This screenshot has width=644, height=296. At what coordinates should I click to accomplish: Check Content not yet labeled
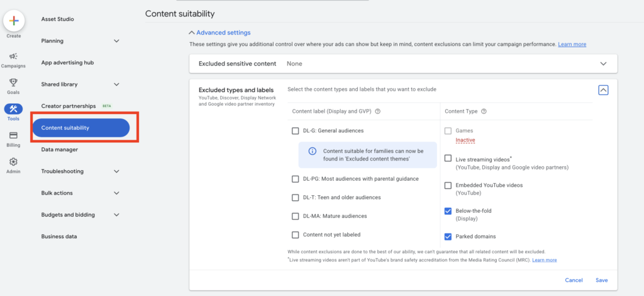click(x=296, y=235)
